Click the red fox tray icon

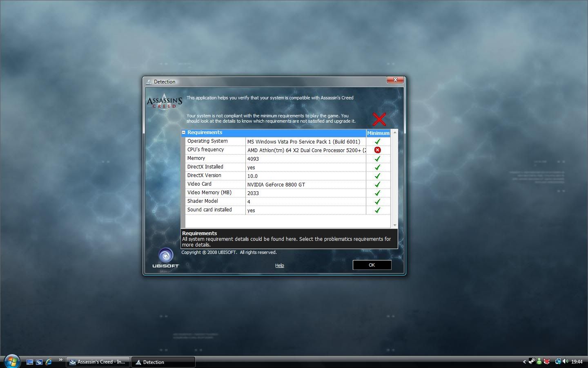(547, 361)
